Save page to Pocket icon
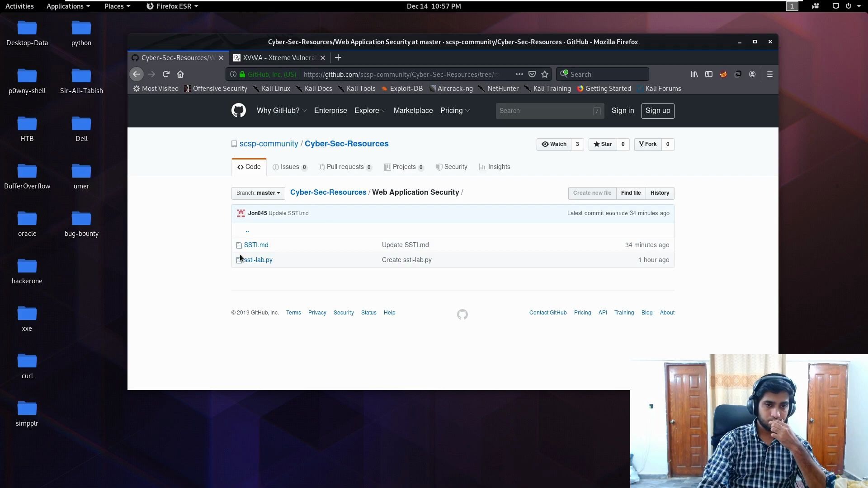Image resolution: width=868 pixels, height=488 pixels. (532, 74)
